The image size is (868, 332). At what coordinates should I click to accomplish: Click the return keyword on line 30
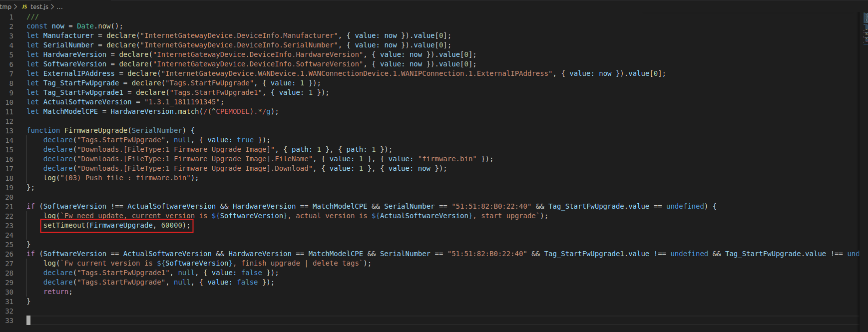57,292
